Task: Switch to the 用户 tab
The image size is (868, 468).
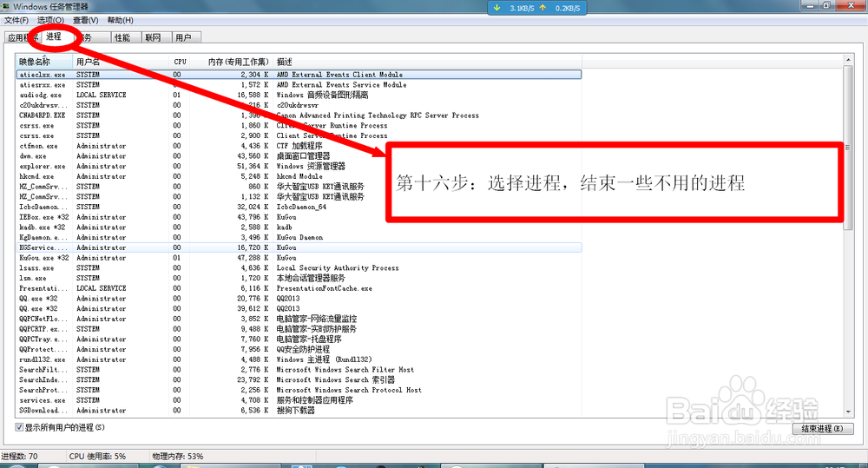Action: click(x=183, y=37)
